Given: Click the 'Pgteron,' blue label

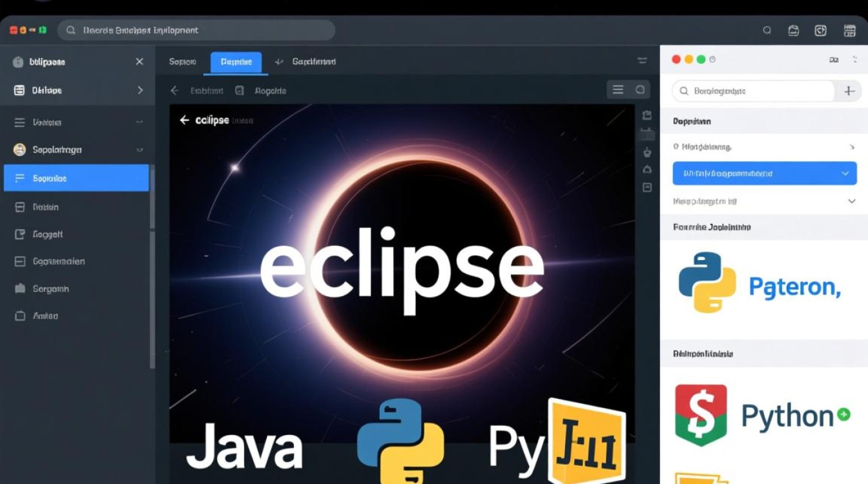Looking at the screenshot, I should [x=794, y=286].
